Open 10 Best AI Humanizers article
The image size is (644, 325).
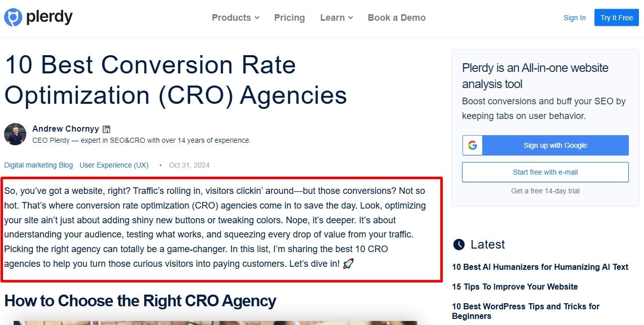tap(539, 267)
